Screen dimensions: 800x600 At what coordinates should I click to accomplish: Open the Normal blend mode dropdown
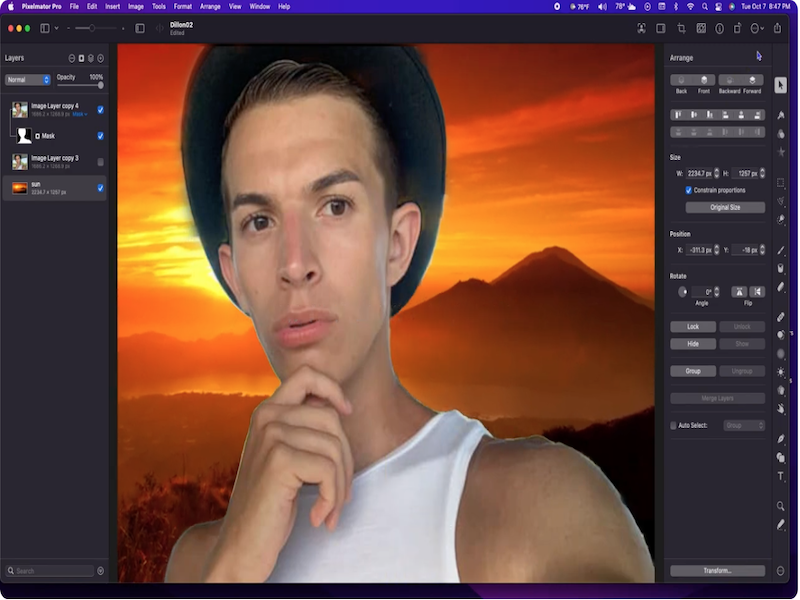pos(28,80)
